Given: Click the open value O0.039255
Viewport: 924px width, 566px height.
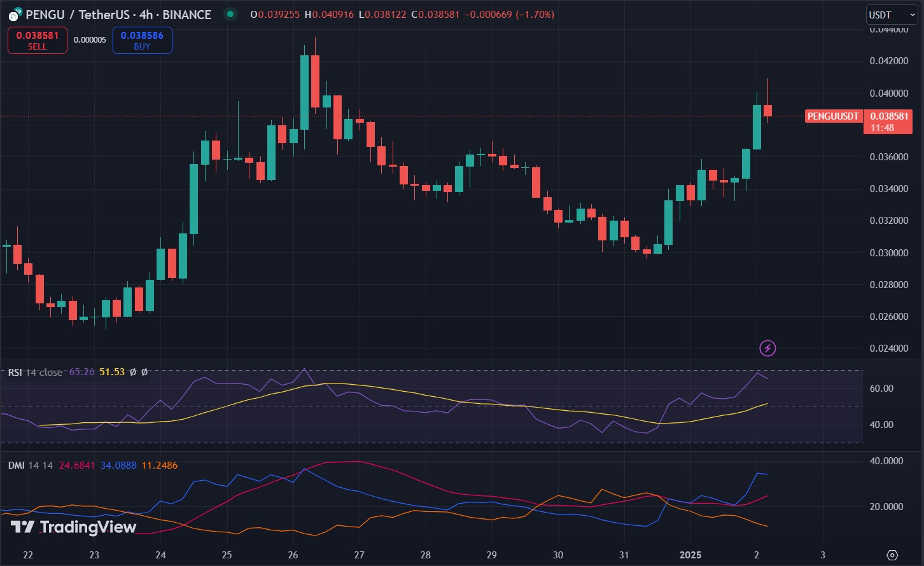Looking at the screenshot, I should (276, 14).
